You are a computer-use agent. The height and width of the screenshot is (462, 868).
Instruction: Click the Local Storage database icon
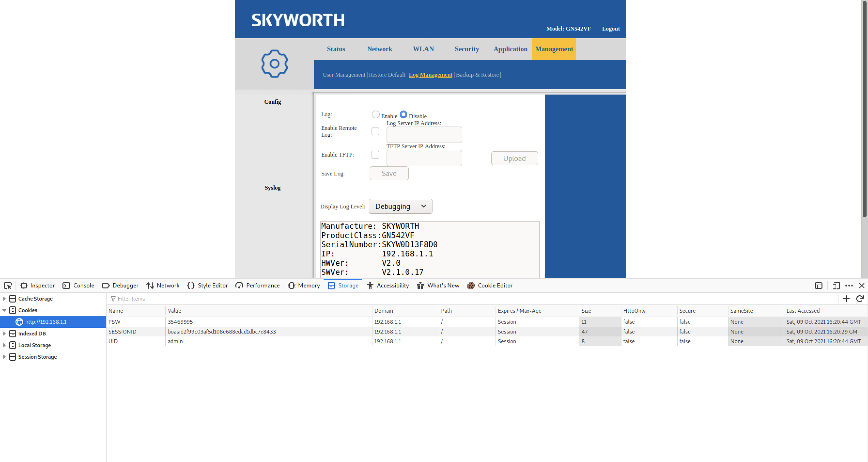12,345
